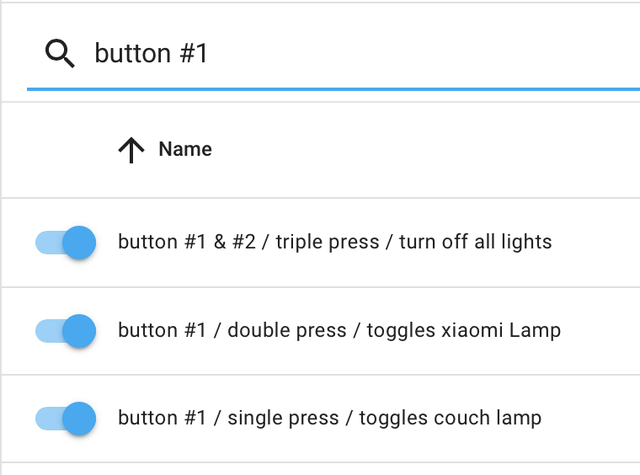Click the "Name" header label

pos(185,150)
